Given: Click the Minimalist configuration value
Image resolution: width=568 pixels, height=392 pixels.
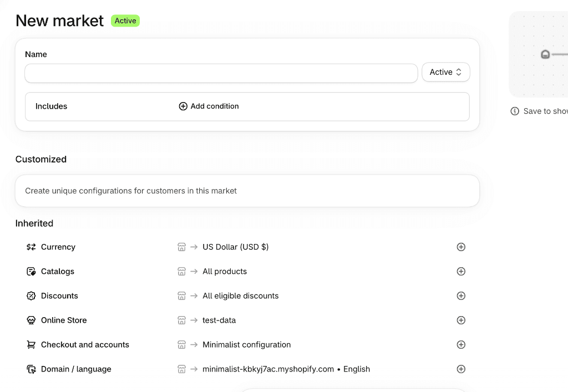Looking at the screenshot, I should coord(247,344).
